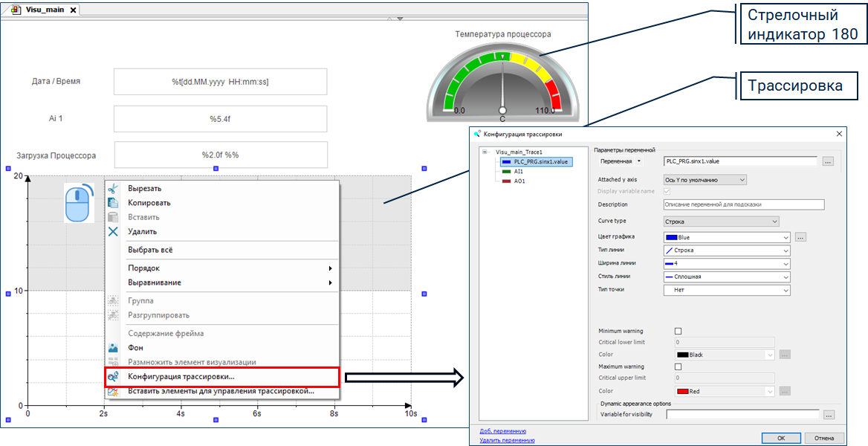Click the insert trace control elements icon
This screenshot has height=446, width=868.
click(113, 391)
